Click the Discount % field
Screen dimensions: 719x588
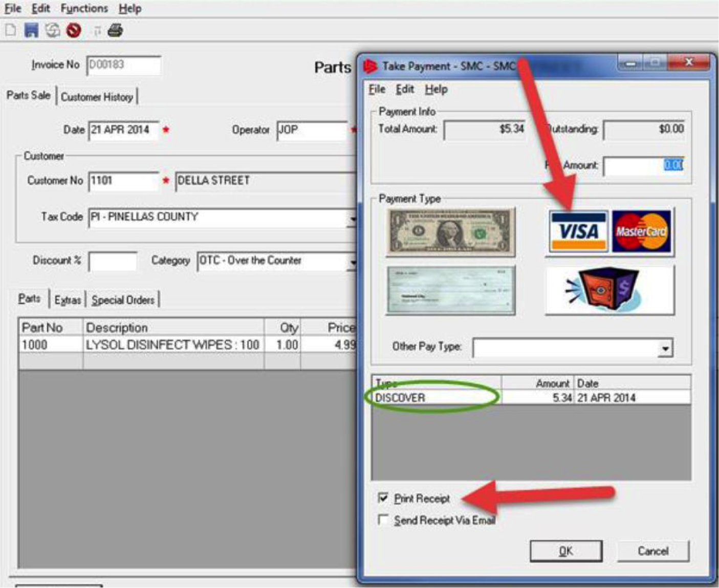coord(113,261)
